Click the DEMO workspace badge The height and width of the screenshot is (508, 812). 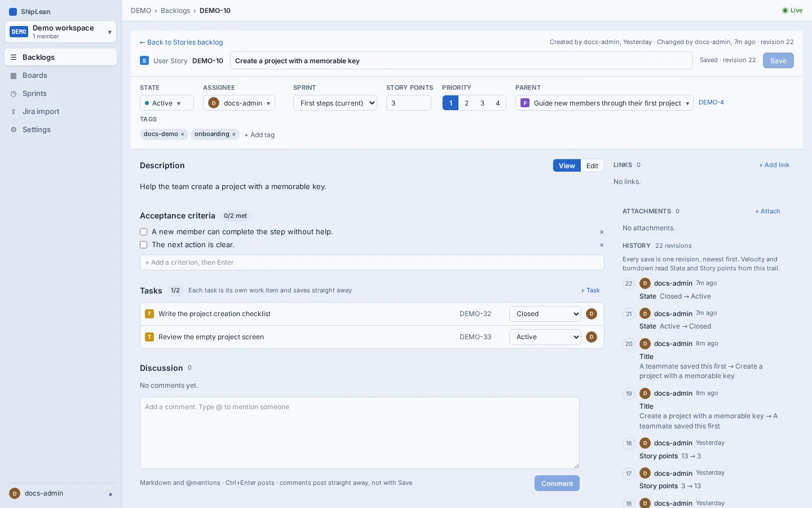click(x=19, y=32)
